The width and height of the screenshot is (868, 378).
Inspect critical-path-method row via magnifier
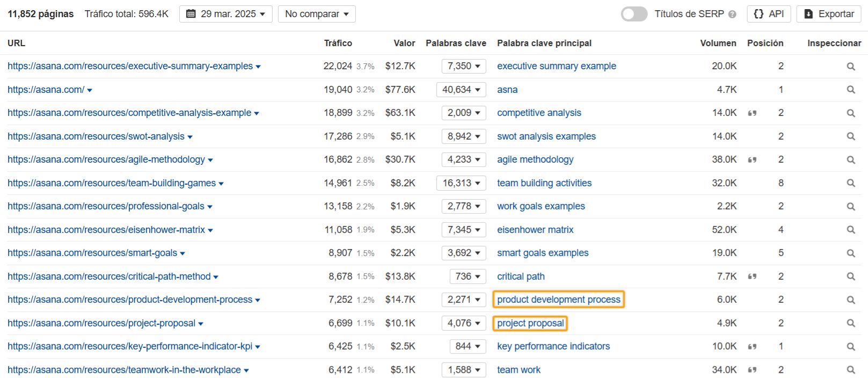click(851, 277)
